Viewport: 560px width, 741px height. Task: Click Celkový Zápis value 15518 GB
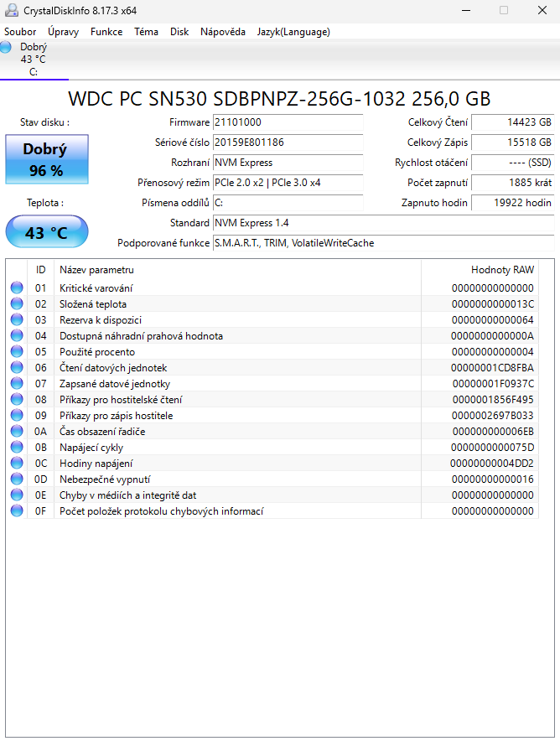point(513,142)
